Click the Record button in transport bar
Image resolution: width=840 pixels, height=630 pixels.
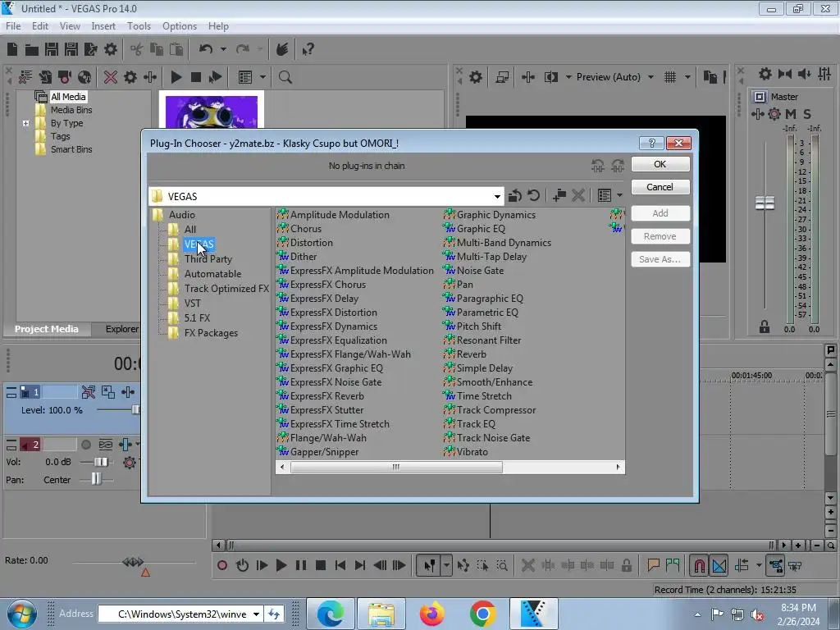(221, 565)
